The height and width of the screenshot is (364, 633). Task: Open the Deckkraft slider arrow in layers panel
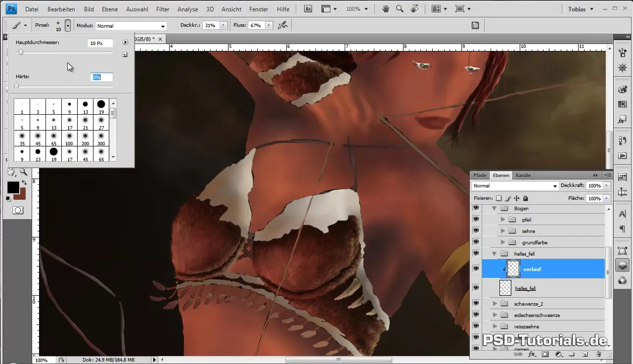[x=607, y=186]
